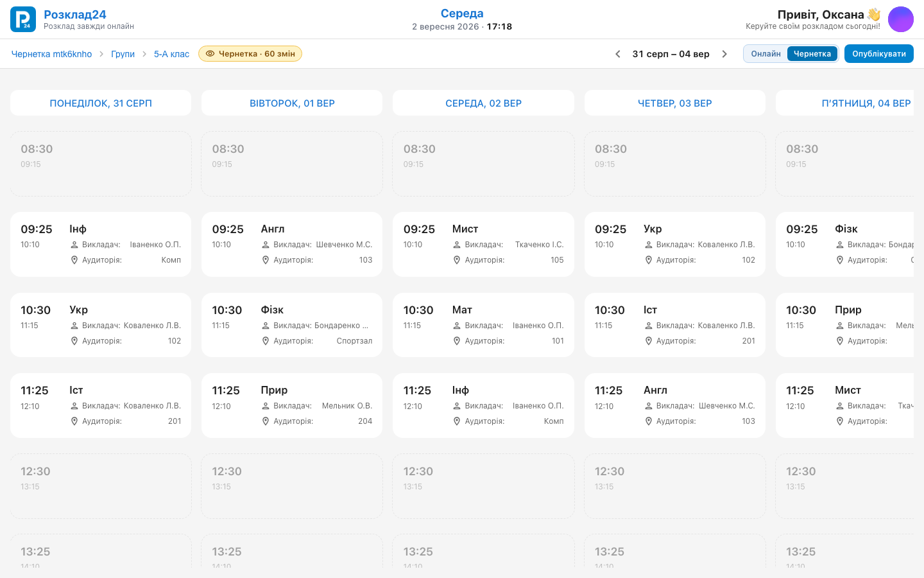Click the empty Monday 08:30 slot
Screen dimensions: 924x578
101,164
